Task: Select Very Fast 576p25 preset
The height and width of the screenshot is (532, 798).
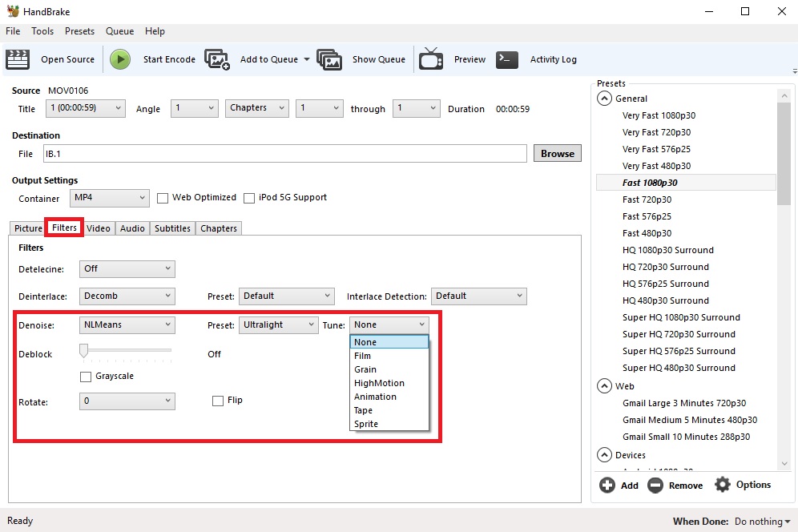Action: [656, 149]
